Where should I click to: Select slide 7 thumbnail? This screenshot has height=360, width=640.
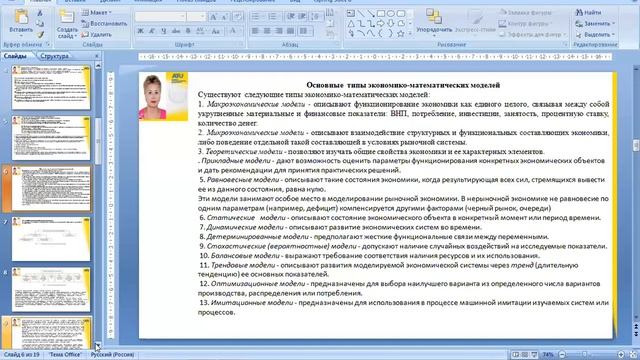[x=51, y=239]
